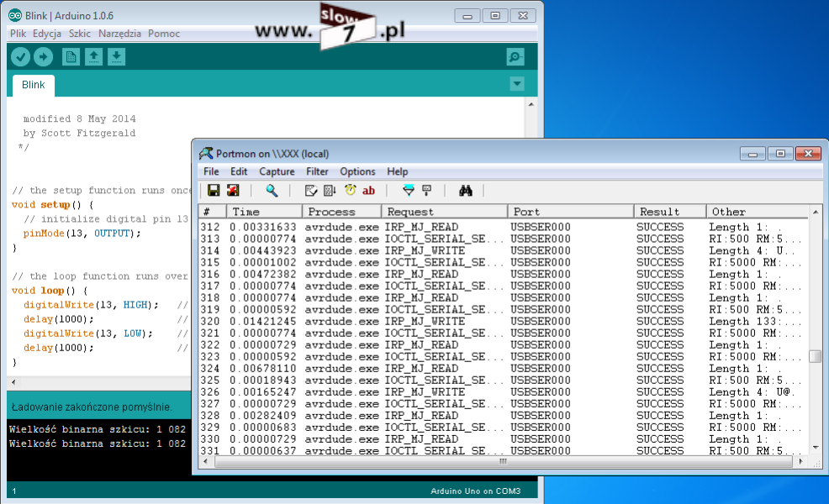Screen dimensions: 829x504
Task: Click Portmon vertical scrollbar thumb
Action: 816,356
